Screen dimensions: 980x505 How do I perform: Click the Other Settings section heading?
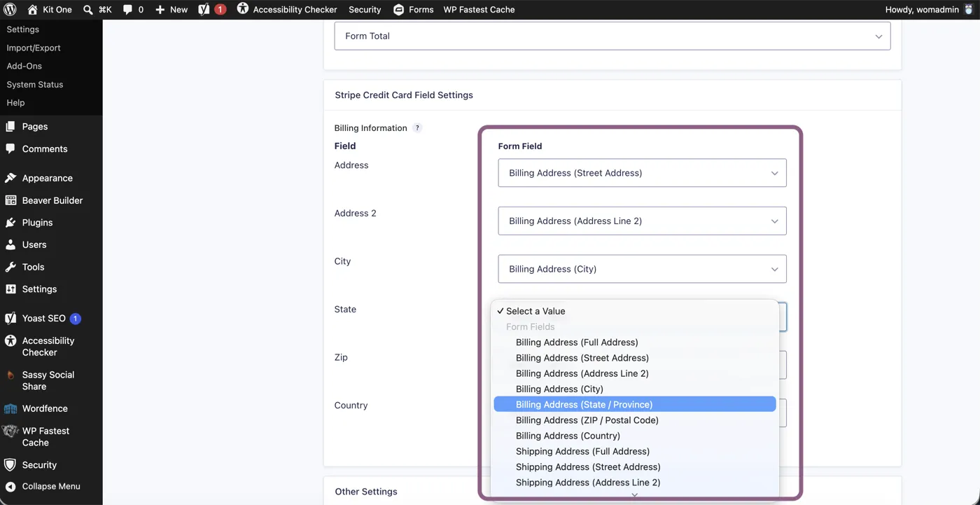click(366, 492)
